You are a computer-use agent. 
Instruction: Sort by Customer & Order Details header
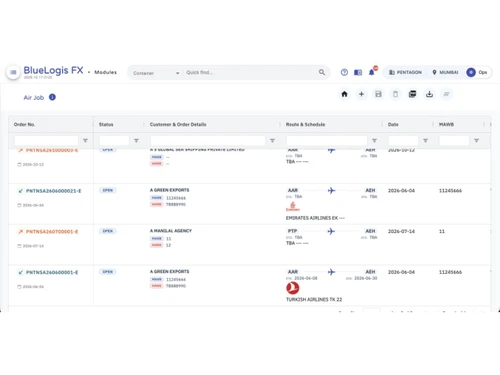pos(178,124)
